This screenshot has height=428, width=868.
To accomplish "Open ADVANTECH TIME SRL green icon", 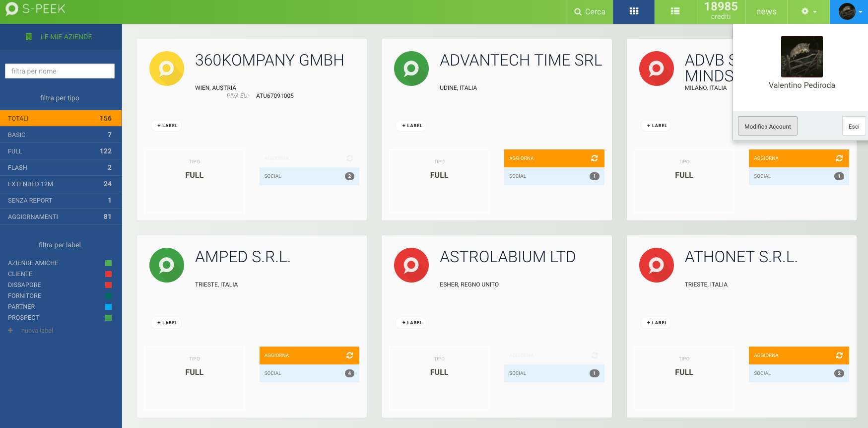I will click(x=411, y=69).
